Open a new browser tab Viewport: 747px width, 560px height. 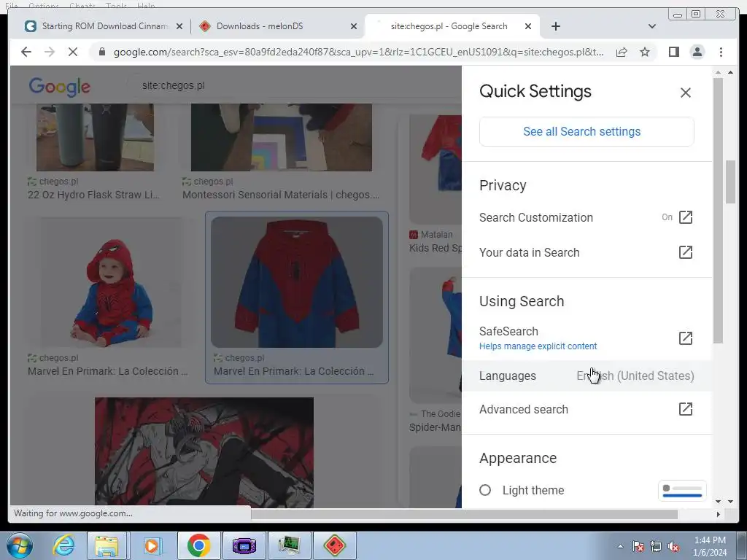click(555, 26)
